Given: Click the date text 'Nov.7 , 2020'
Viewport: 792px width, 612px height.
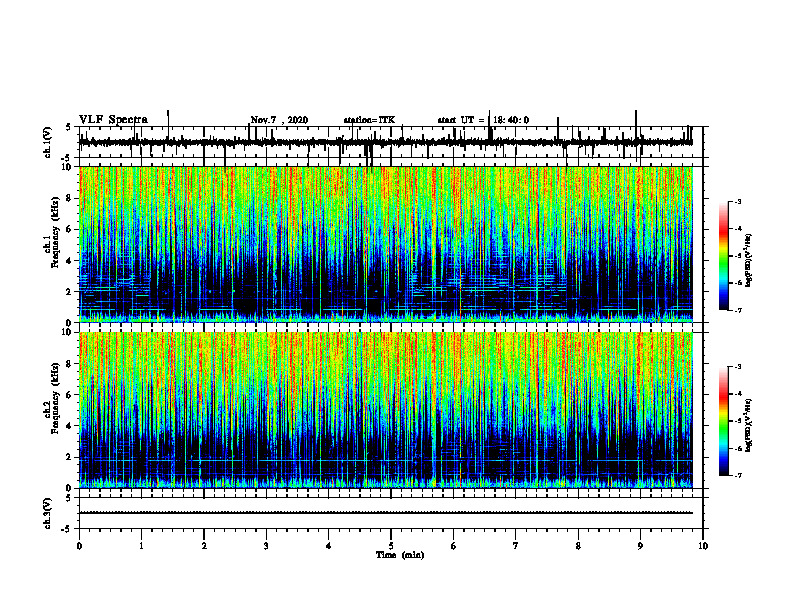Looking at the screenshot, I should [x=279, y=120].
